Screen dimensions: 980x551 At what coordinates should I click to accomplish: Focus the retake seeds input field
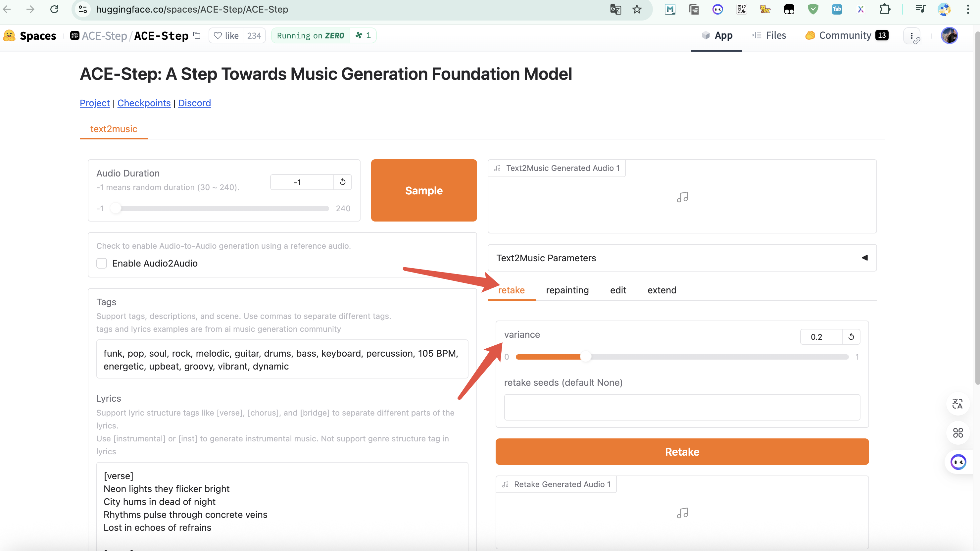coord(682,407)
